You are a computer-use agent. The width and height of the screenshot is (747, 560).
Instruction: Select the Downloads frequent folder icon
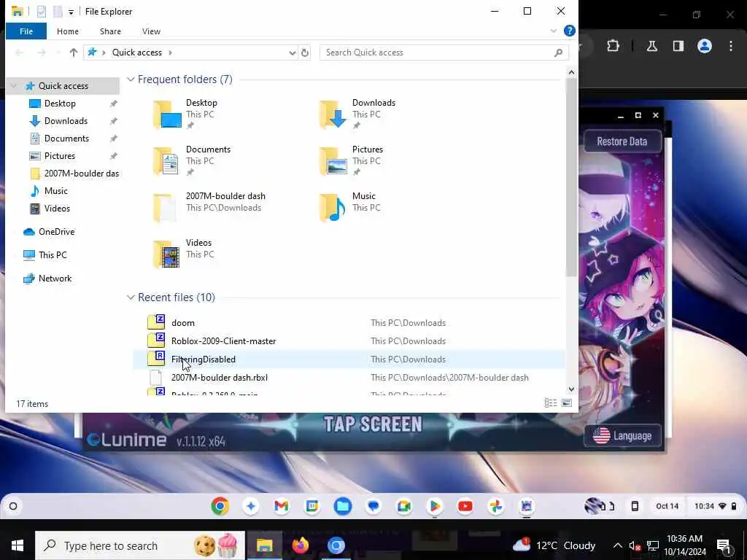click(x=333, y=114)
